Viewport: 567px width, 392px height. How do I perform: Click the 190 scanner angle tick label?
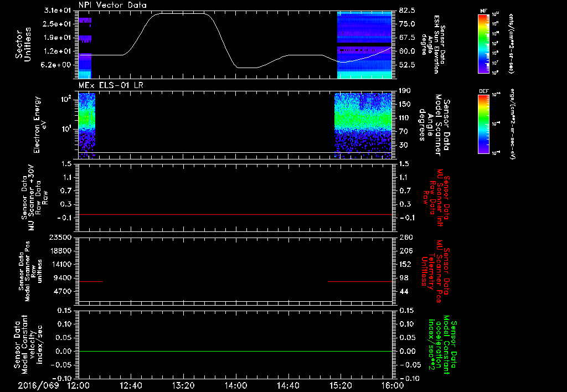(x=405, y=91)
